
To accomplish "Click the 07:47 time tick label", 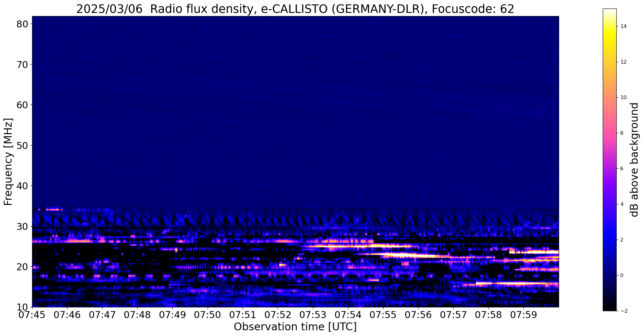I will point(102,315).
